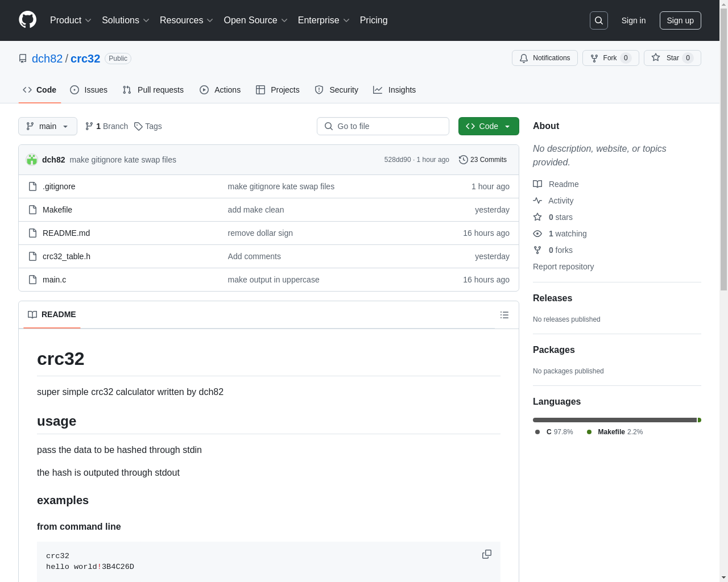
Task: Click the C 97.8% language label
Action: (x=555, y=432)
